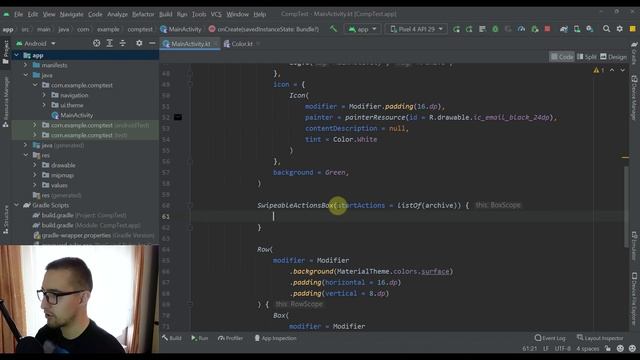Click the yellow warning stripe marker
This screenshot has height=360, width=640.
point(625,157)
